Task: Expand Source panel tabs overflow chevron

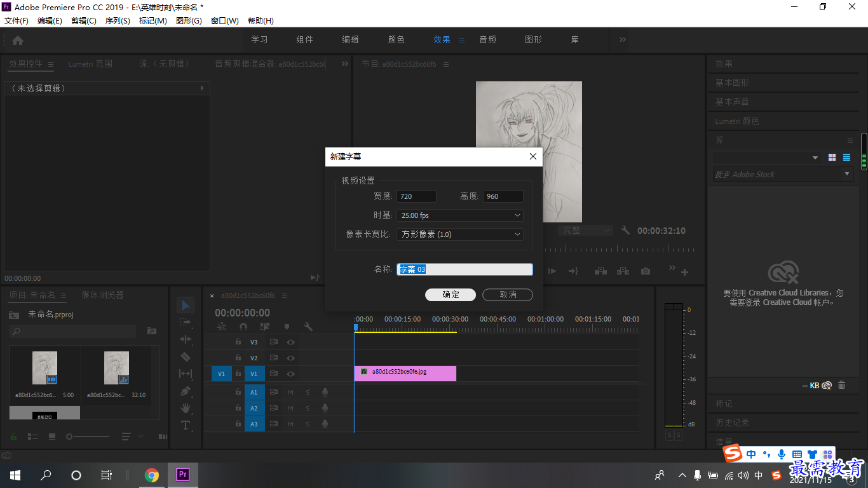Action: pos(345,64)
